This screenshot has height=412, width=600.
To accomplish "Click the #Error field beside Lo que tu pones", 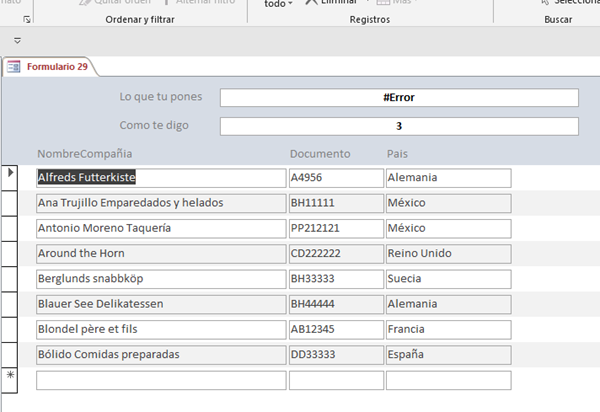I will click(x=398, y=98).
